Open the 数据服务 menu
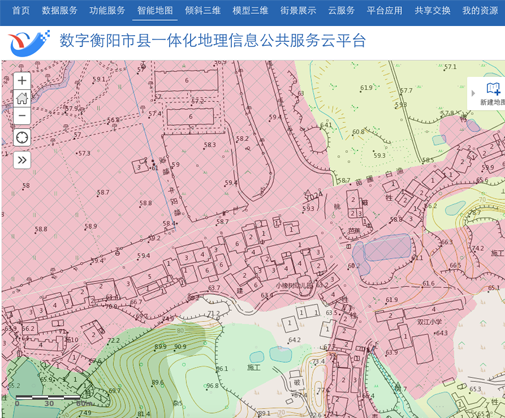This screenshot has height=418, width=505. coord(59,11)
